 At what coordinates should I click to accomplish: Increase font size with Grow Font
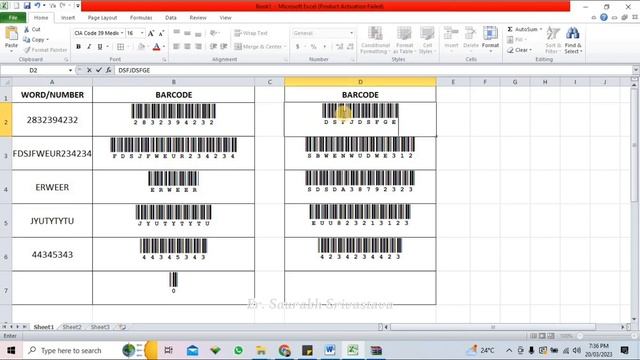tap(151, 33)
